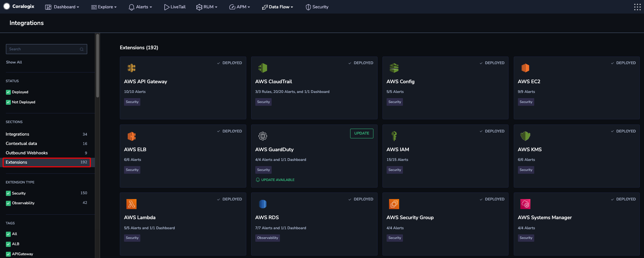The width and height of the screenshot is (644, 258).
Task: Open the AWS Config extension title
Action: tap(401, 81)
